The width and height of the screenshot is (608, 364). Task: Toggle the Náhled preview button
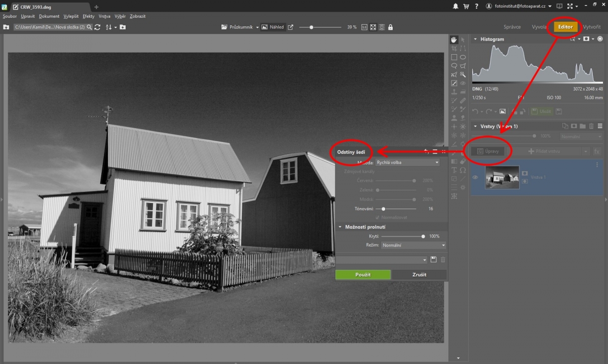click(x=273, y=27)
